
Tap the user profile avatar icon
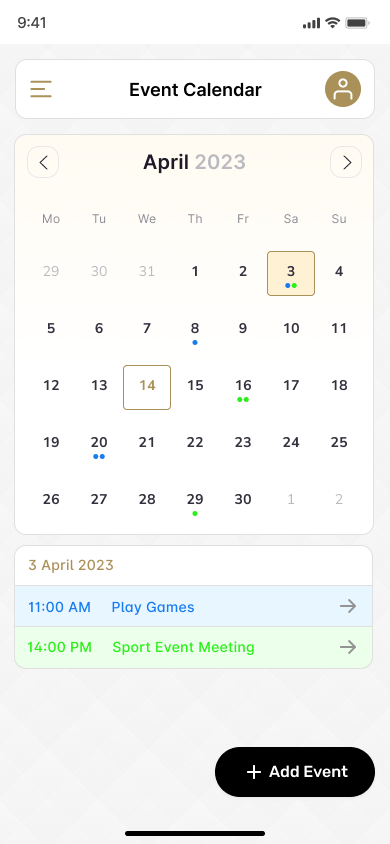(343, 89)
